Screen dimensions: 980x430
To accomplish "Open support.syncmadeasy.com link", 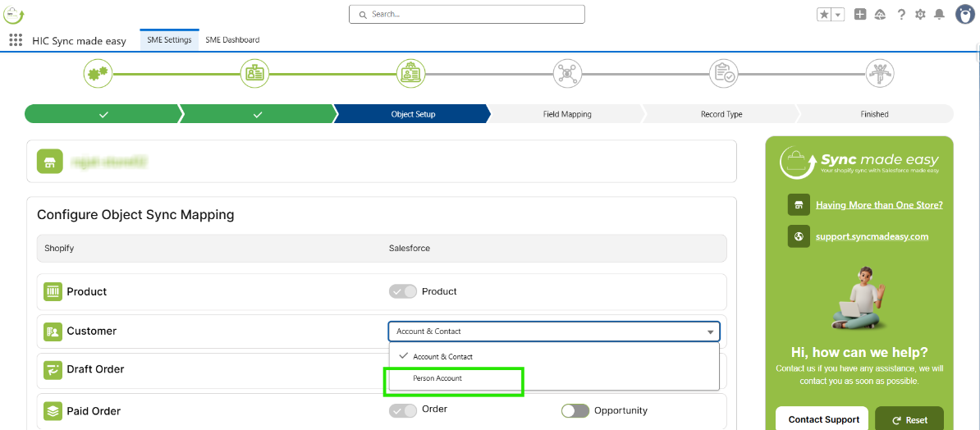I will click(x=872, y=236).
